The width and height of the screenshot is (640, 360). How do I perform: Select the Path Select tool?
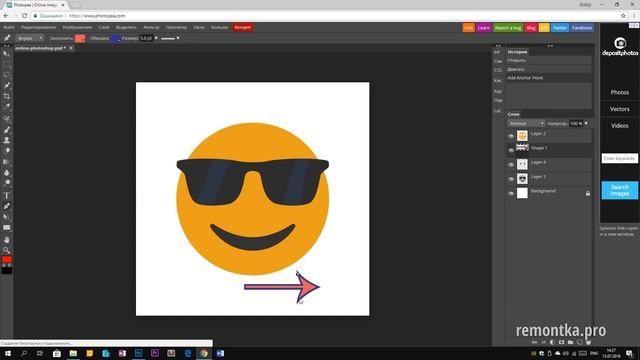tap(7, 217)
